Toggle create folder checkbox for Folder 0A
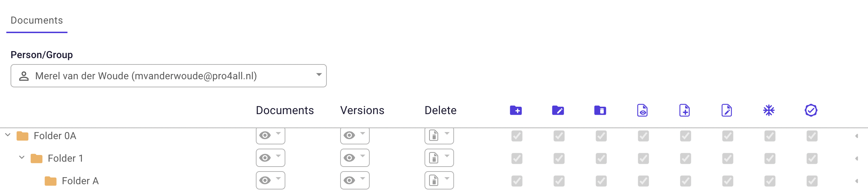868x193 pixels. (517, 136)
